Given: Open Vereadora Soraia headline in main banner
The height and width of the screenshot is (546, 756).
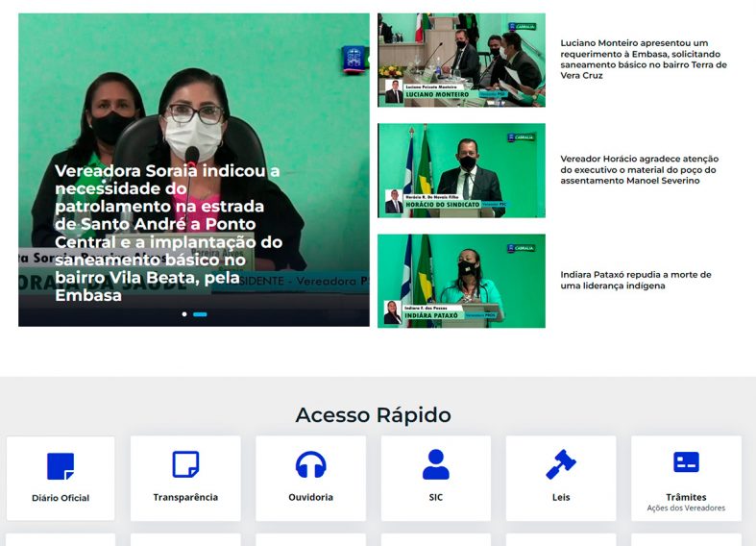Looking at the screenshot, I should (168, 233).
